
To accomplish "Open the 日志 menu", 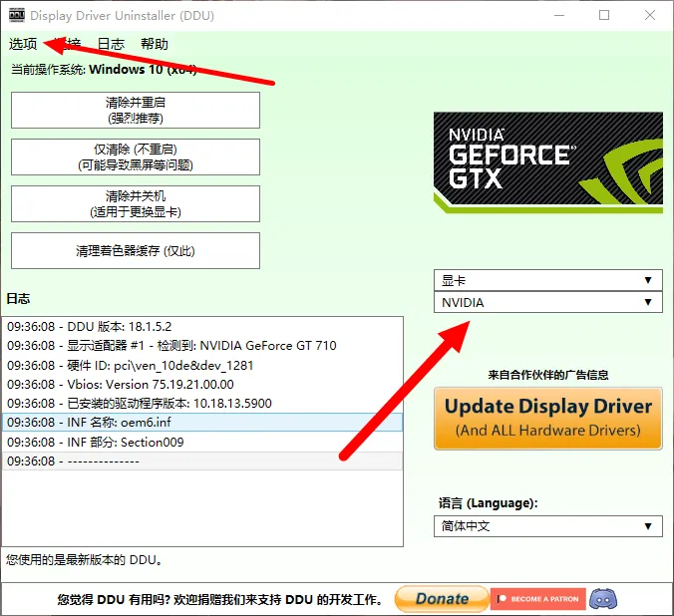I will 111,44.
